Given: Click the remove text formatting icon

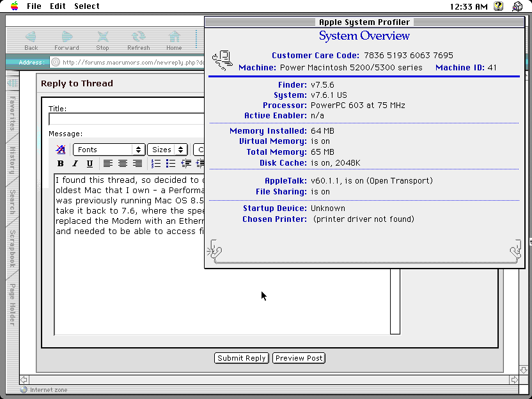Looking at the screenshot, I should tap(61, 150).
